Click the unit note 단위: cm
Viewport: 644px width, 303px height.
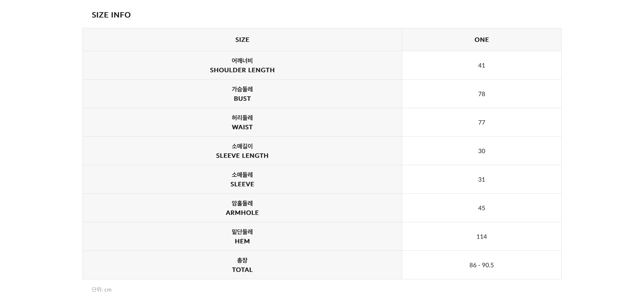click(102, 289)
